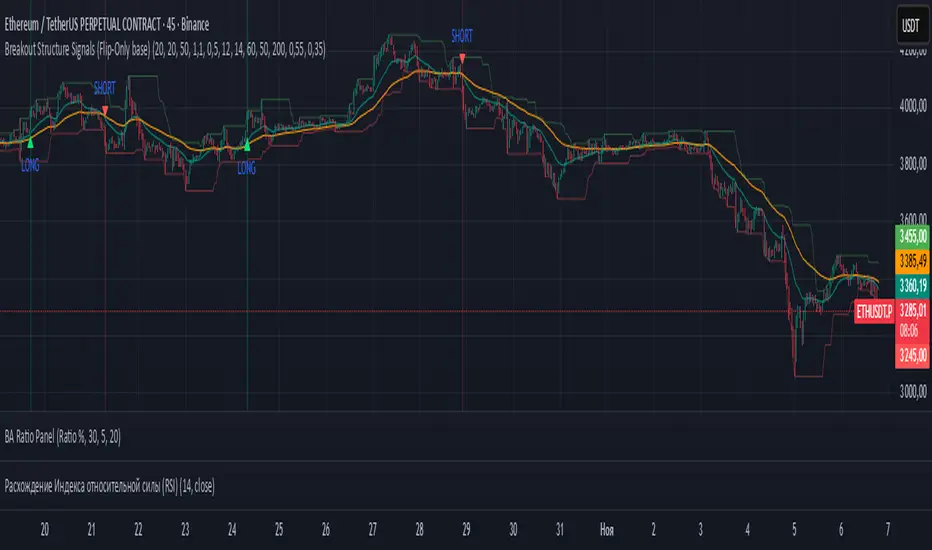Click the RSI divergence indicator label (14, close)
The width and height of the screenshot is (932, 550).
[x=109, y=486]
